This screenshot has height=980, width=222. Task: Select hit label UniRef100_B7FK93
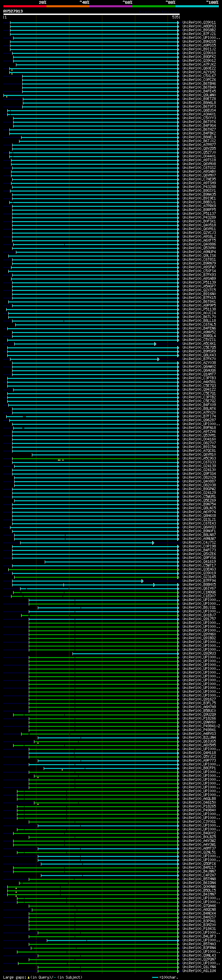(199, 275)
